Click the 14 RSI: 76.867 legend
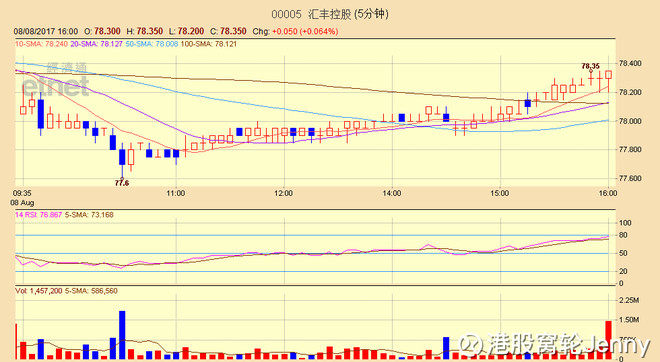The height and width of the screenshot is (362, 660). (38, 215)
